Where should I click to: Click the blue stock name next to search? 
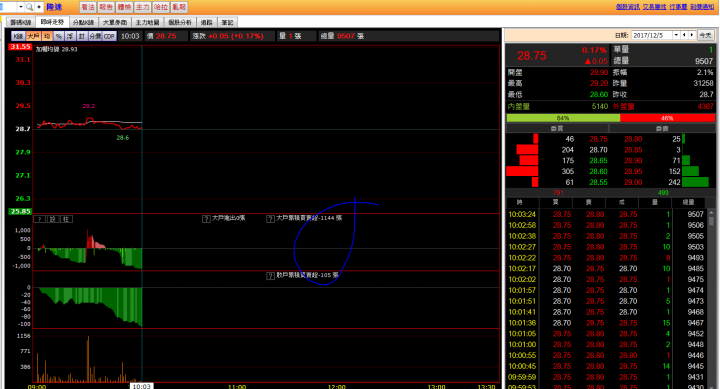click(x=54, y=7)
